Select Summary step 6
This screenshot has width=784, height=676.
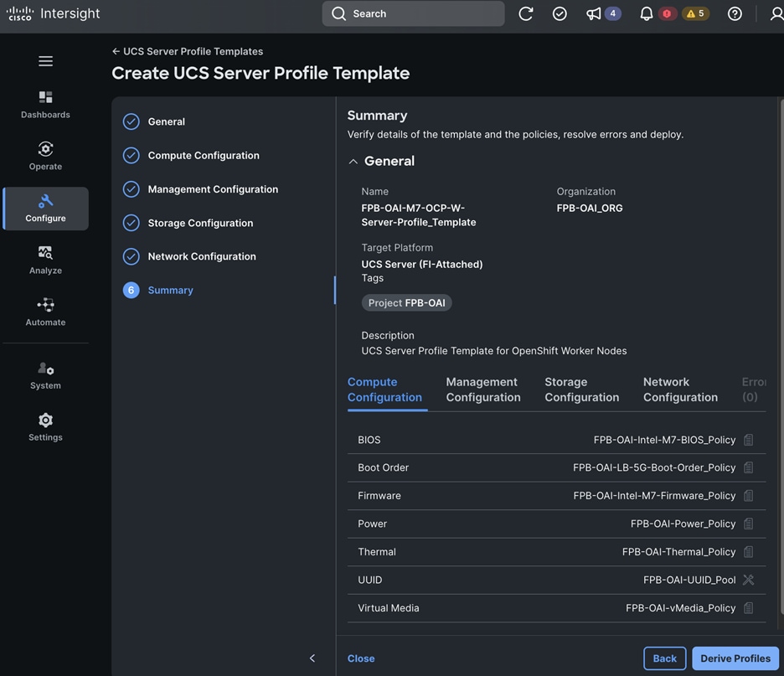(158, 290)
